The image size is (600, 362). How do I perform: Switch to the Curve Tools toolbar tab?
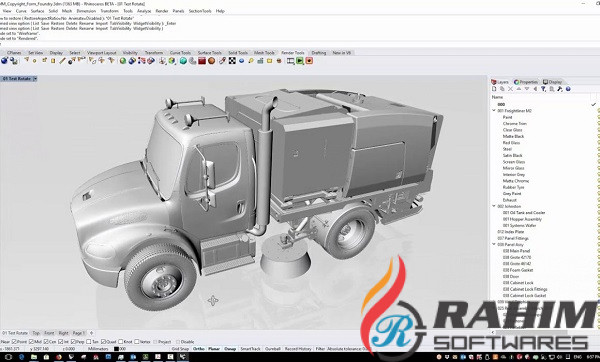point(180,53)
